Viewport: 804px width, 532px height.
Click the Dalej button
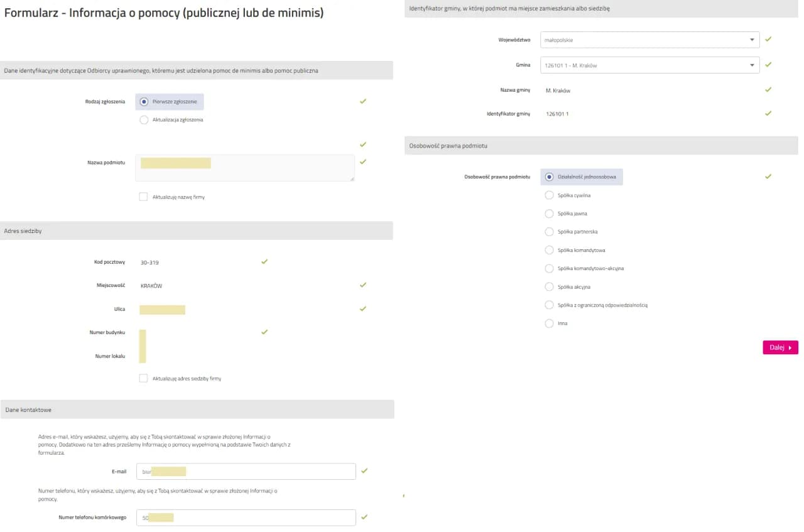(x=780, y=347)
